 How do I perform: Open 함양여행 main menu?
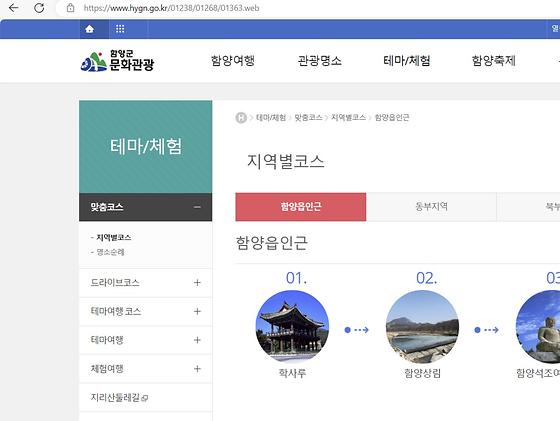click(233, 60)
